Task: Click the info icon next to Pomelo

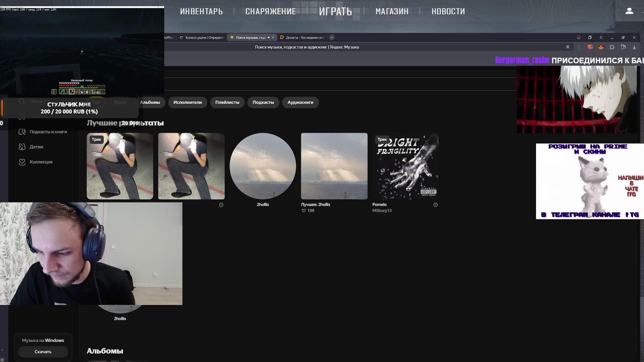Action: (435, 205)
